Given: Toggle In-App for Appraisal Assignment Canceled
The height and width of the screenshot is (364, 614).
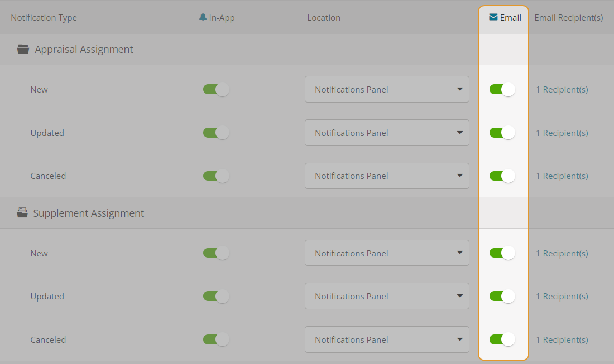Looking at the screenshot, I should click(x=216, y=176).
